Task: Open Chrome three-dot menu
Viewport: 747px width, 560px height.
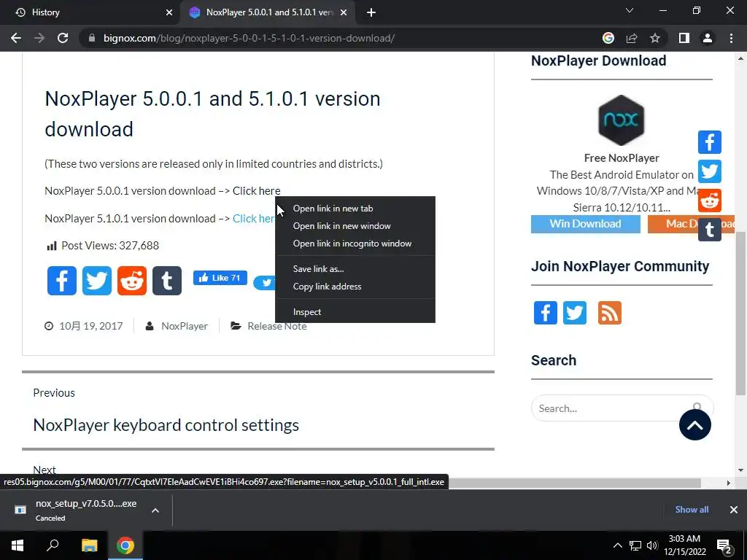Action: [731, 38]
